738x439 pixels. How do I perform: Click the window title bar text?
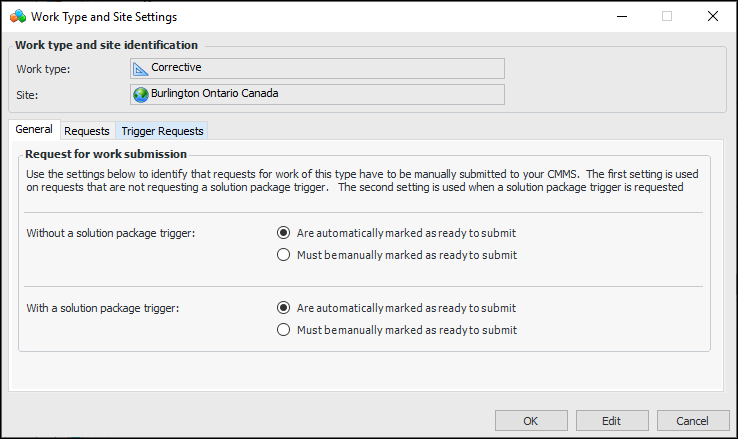pyautogui.click(x=104, y=17)
